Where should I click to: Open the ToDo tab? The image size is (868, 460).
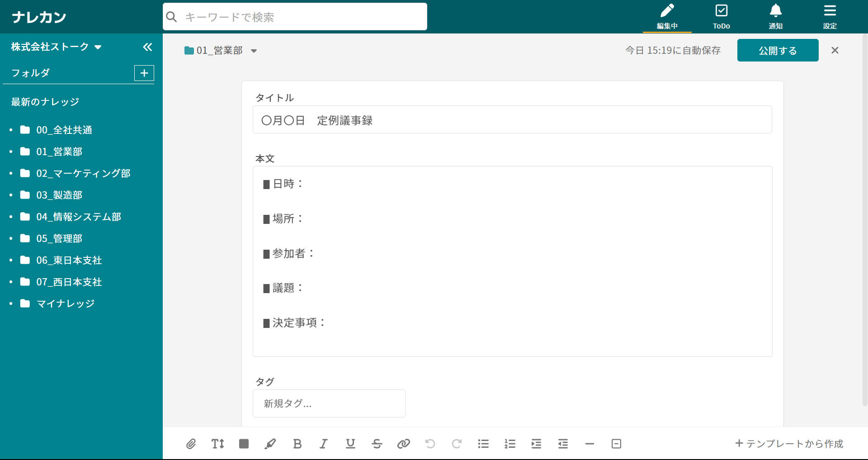click(x=721, y=17)
